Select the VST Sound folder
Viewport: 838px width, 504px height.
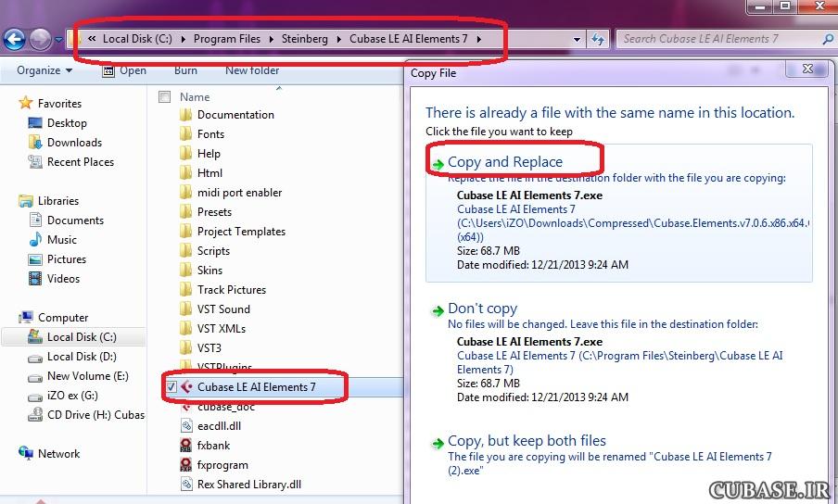pyautogui.click(x=223, y=309)
